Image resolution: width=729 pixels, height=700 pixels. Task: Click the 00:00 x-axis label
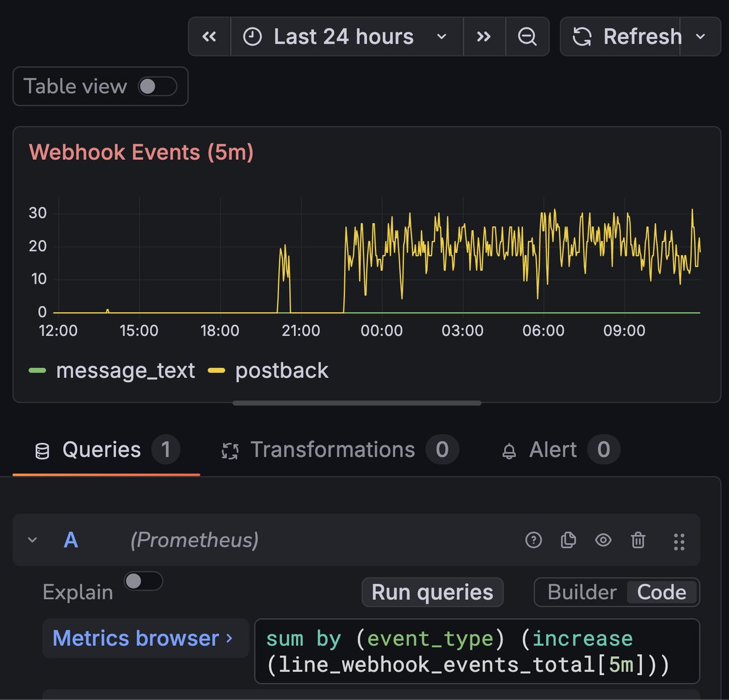point(382,331)
